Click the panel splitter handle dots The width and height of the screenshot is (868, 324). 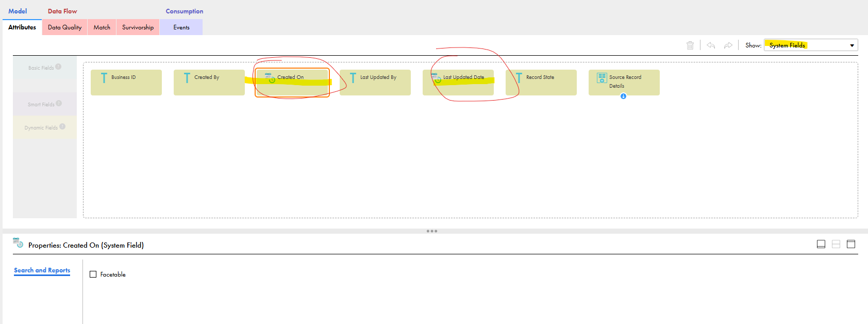click(x=432, y=231)
